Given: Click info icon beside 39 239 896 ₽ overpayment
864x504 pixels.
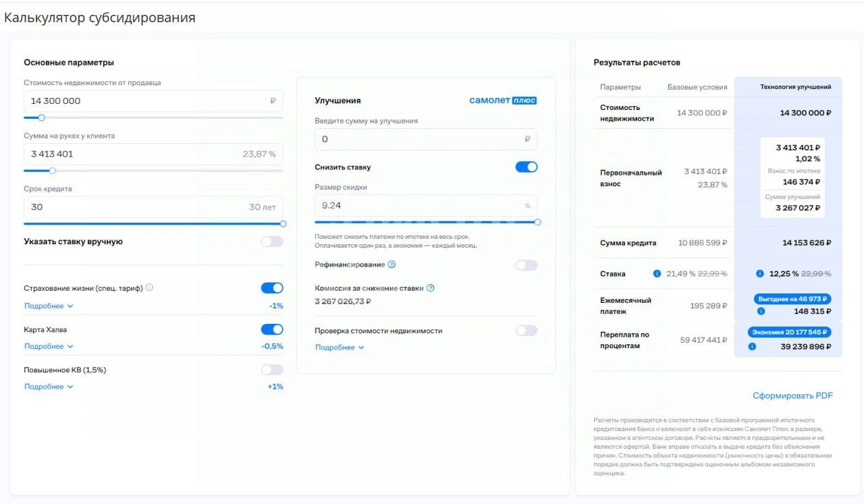Looking at the screenshot, I should click(753, 347).
